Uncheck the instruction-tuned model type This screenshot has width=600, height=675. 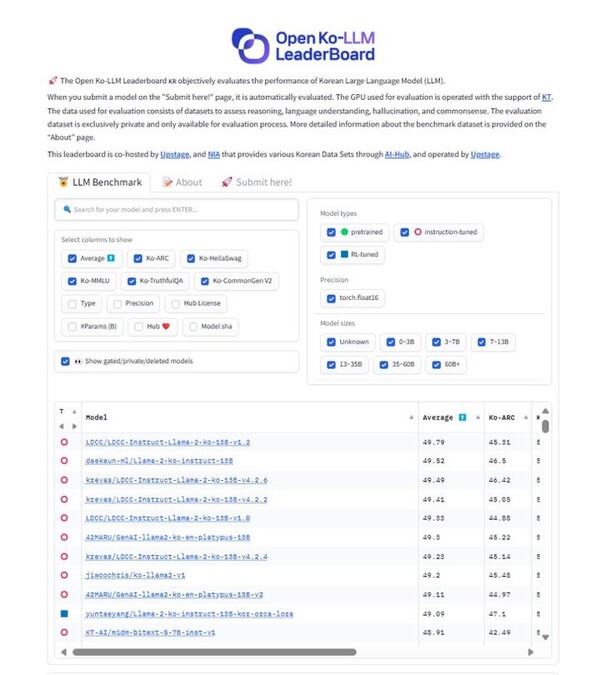(405, 232)
